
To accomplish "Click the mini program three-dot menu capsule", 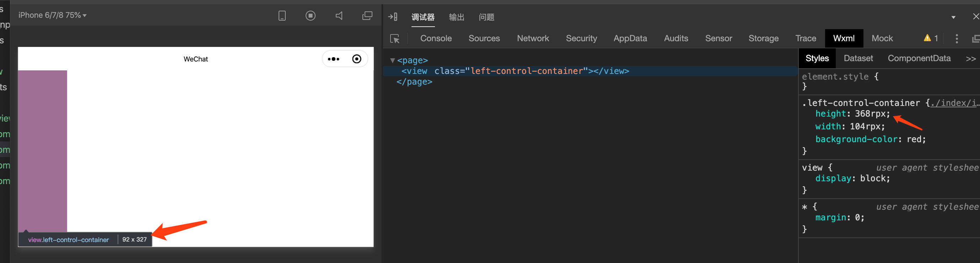I will click(333, 59).
